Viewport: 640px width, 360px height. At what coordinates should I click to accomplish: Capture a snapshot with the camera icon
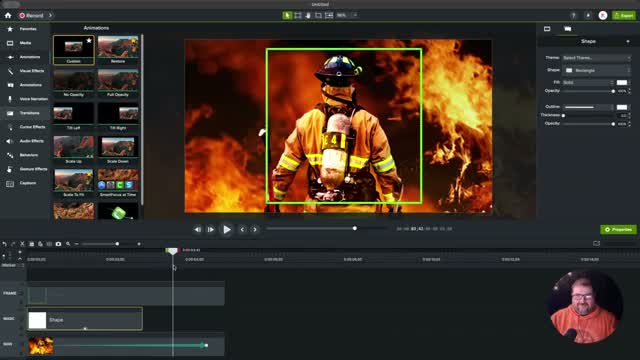(58, 244)
